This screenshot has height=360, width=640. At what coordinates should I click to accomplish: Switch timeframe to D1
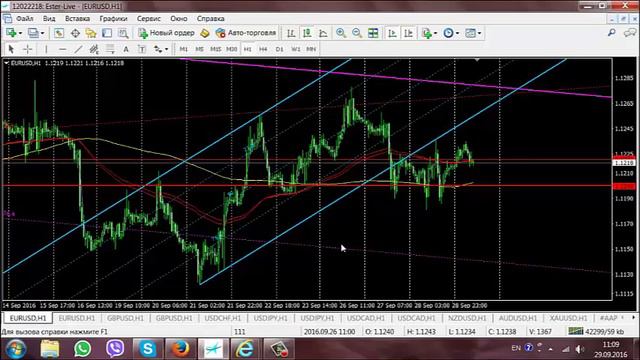pos(279,49)
